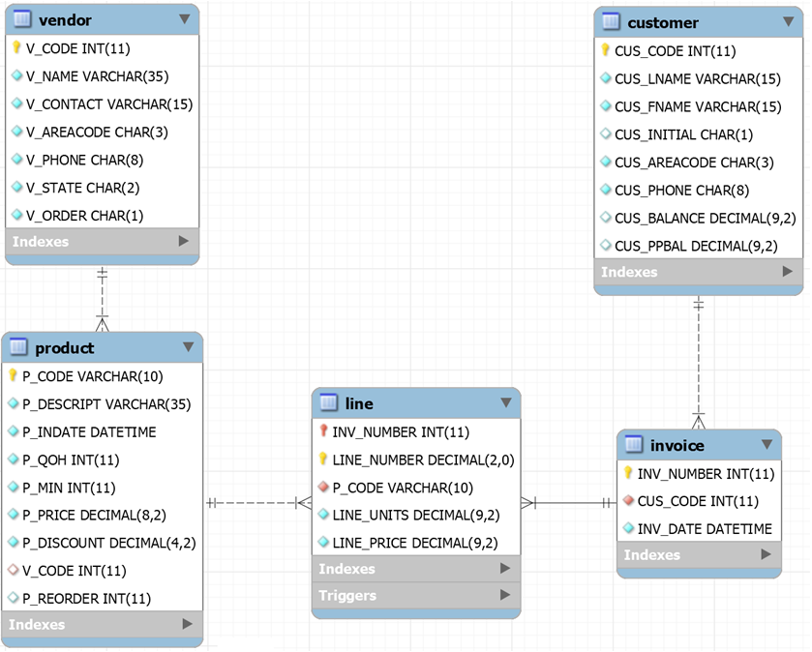Click the table icon in the line table header
The height and width of the screenshot is (652, 812).
click(328, 403)
